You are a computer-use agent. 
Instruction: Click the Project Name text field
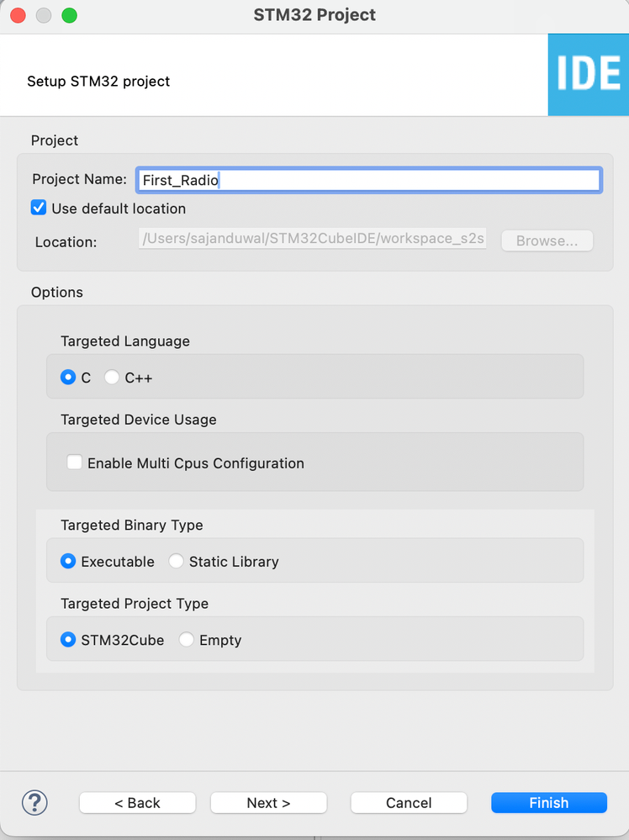point(368,180)
